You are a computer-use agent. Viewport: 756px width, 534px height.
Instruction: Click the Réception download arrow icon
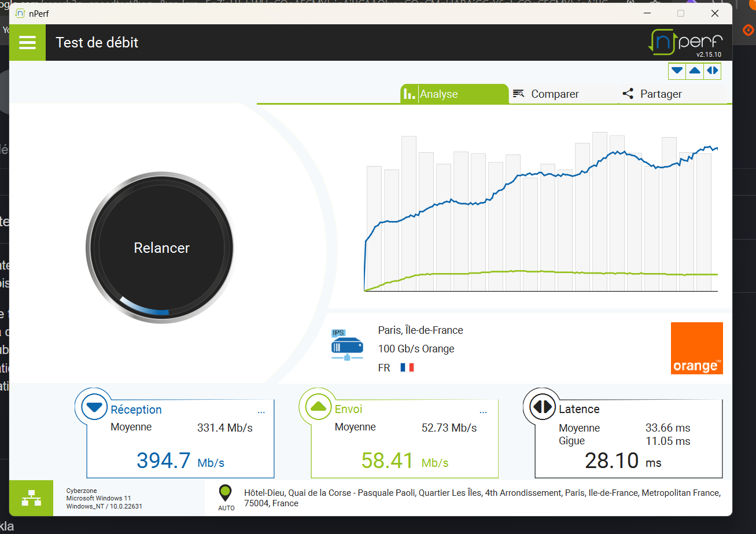94,407
